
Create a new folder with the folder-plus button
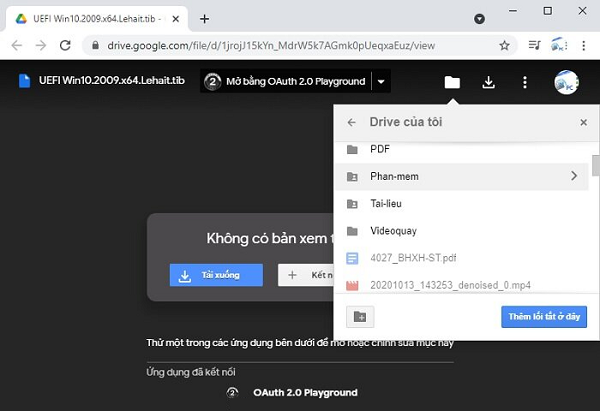(360, 317)
